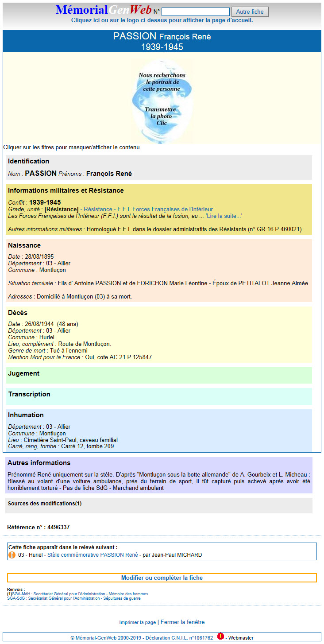Click the Webmaster link in the footer
The image size is (324, 644).
coord(241,638)
